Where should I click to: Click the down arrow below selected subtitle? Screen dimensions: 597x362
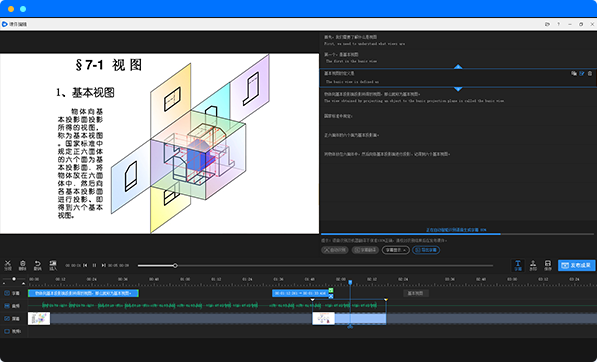coord(458,89)
